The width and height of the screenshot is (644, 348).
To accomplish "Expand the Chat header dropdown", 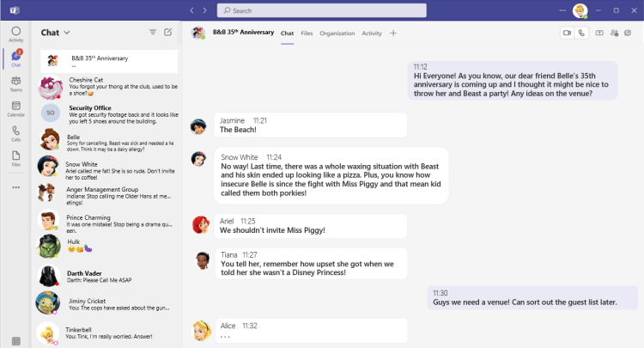I will click(x=67, y=32).
